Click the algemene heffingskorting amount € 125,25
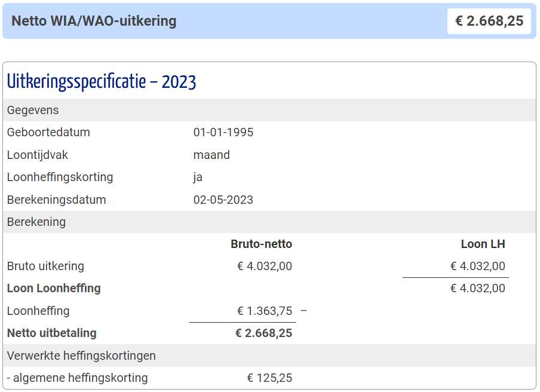The width and height of the screenshot is (540, 392). (x=269, y=378)
